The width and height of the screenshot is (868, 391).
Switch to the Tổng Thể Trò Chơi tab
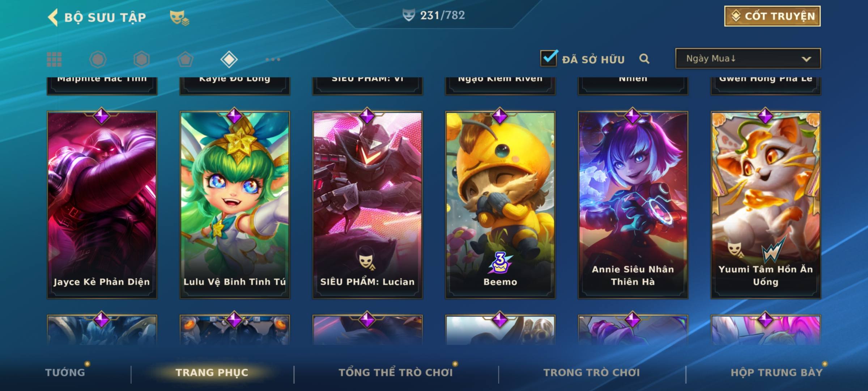tap(396, 372)
